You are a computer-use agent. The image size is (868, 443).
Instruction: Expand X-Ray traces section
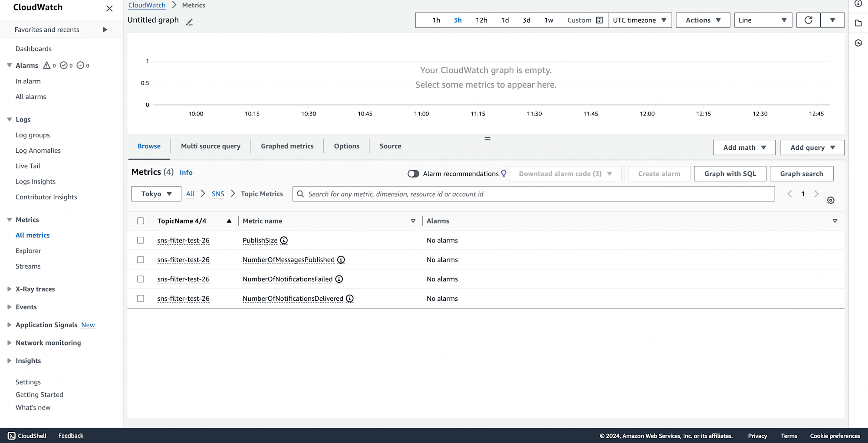[x=9, y=289]
